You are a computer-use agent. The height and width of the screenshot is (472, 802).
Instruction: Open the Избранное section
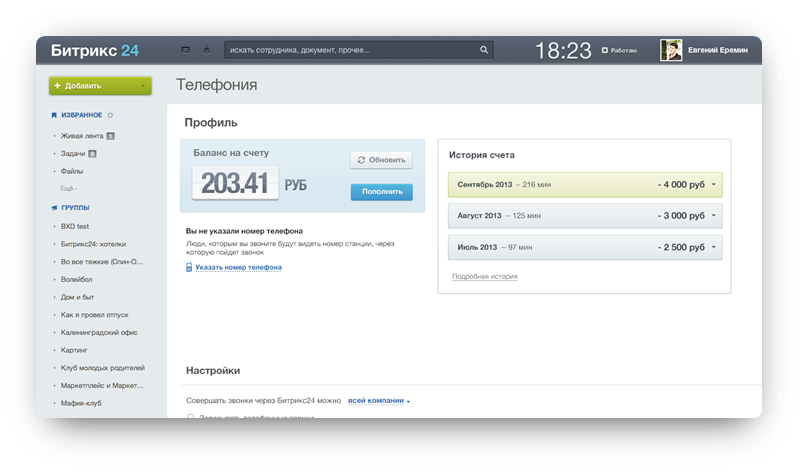click(x=82, y=116)
